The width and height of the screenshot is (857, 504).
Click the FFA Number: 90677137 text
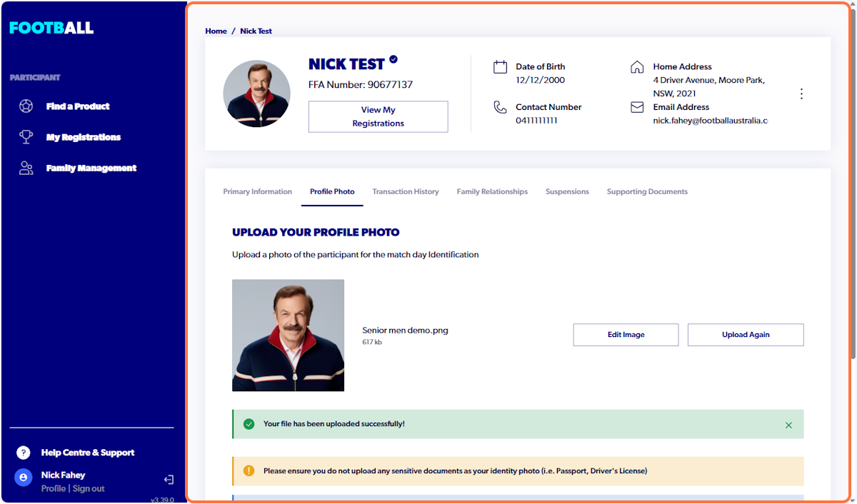[361, 85]
